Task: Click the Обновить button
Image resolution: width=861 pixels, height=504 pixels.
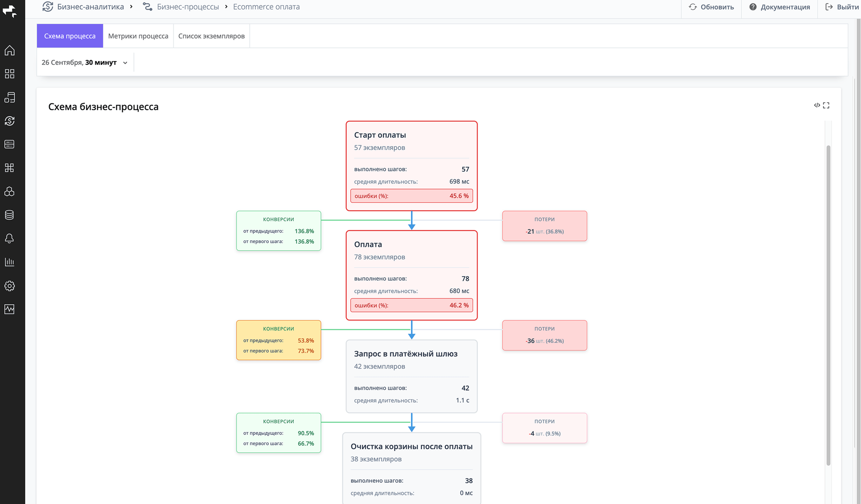Action: 712,7
